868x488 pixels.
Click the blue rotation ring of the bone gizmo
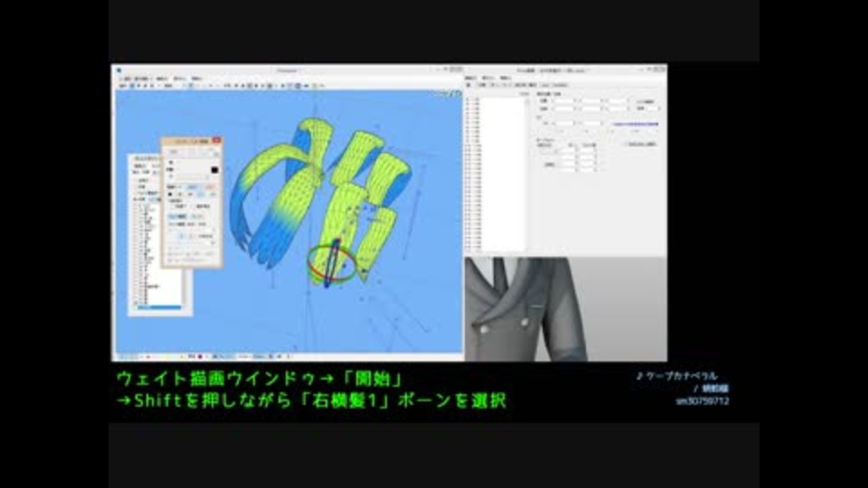point(333,263)
